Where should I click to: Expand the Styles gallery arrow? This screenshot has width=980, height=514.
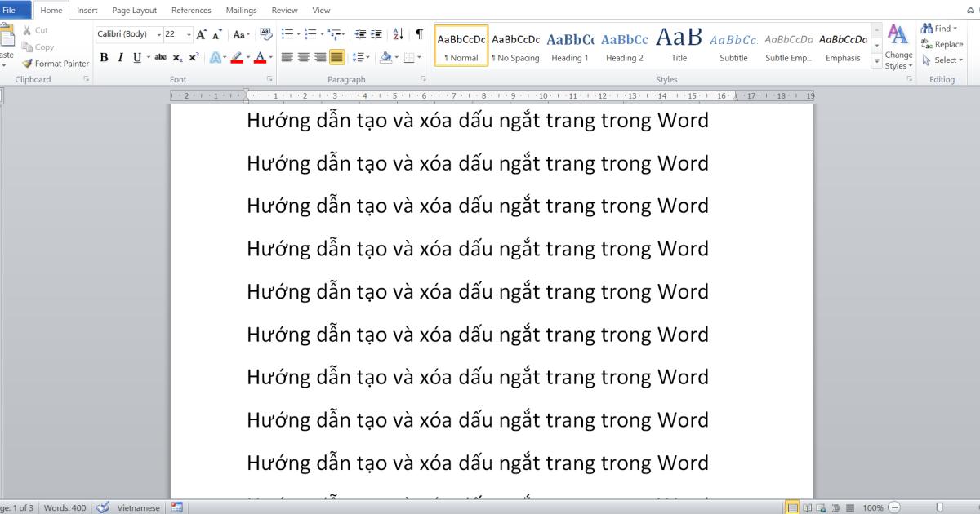877,60
